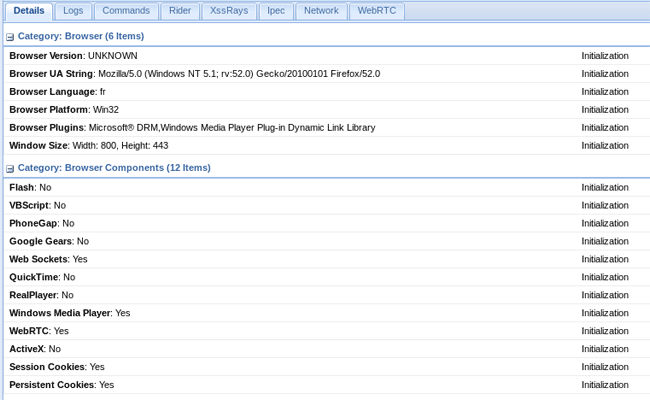650x400 pixels.
Task: Switch to the Rider tab
Action: pos(180,11)
